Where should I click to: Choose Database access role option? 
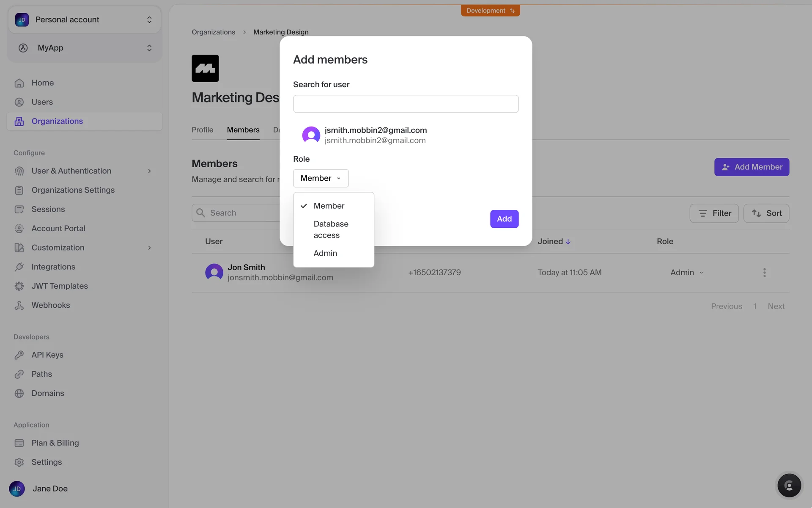(x=331, y=229)
